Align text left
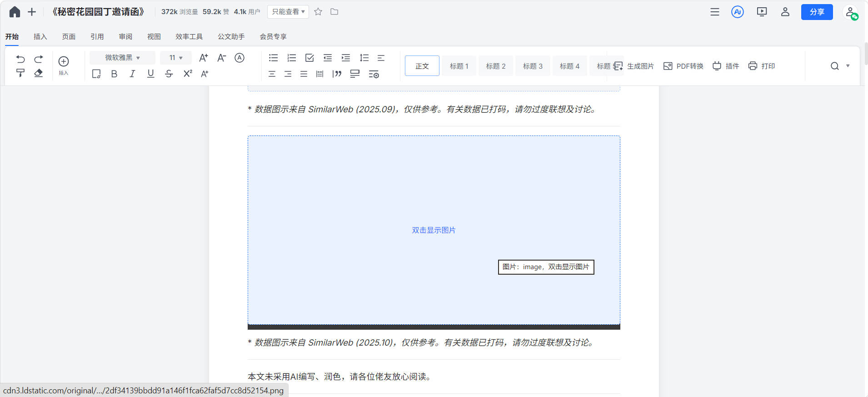 coord(381,58)
